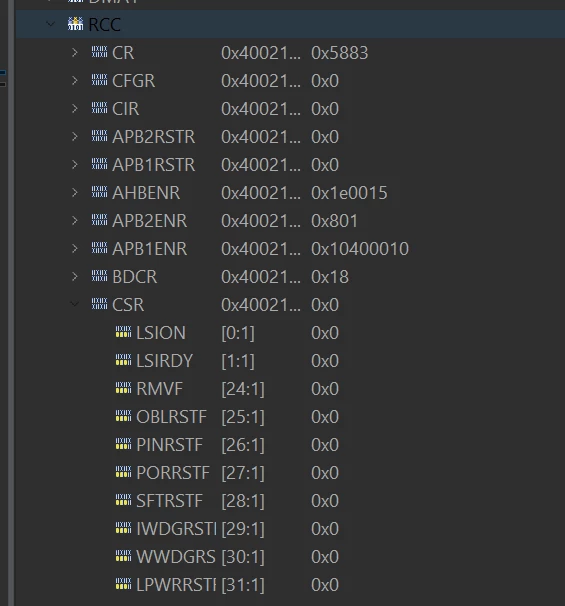
Task: Click the APB1ENR value 0x10400010
Action: (x=360, y=249)
